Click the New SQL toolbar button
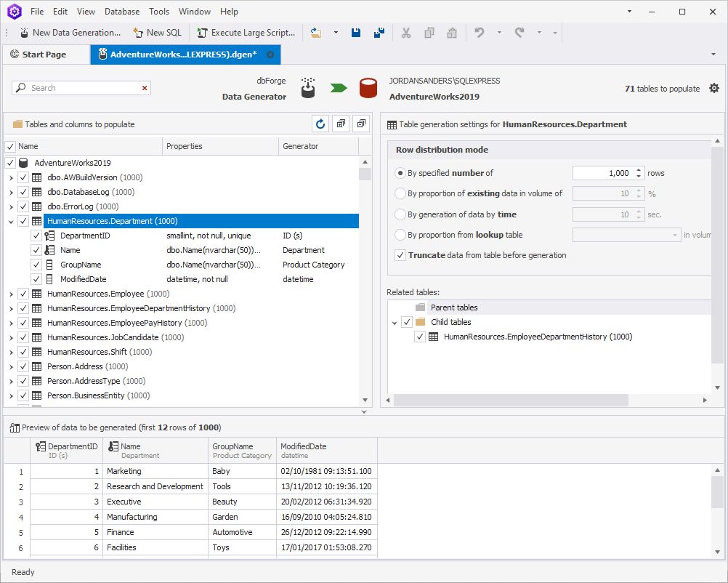728x583 pixels. coord(157,33)
